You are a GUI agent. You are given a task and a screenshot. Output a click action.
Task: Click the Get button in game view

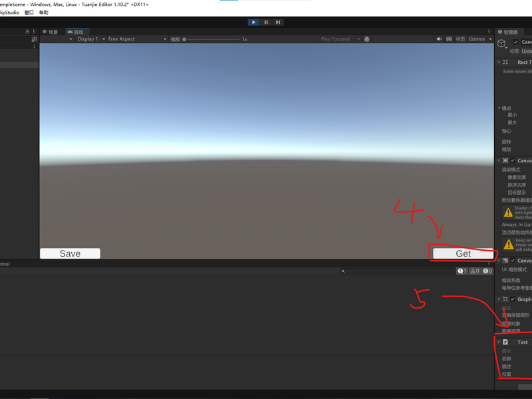click(463, 253)
